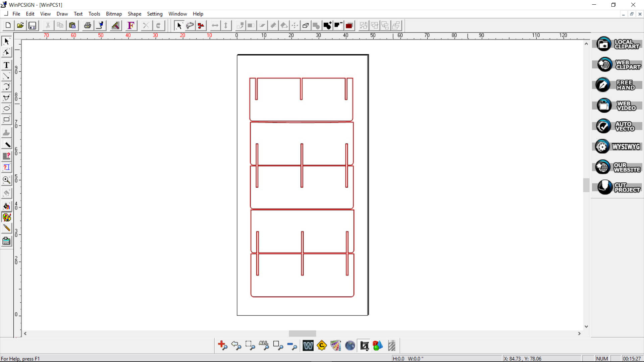Click the horizontal scrollbar left arrow

(25, 334)
